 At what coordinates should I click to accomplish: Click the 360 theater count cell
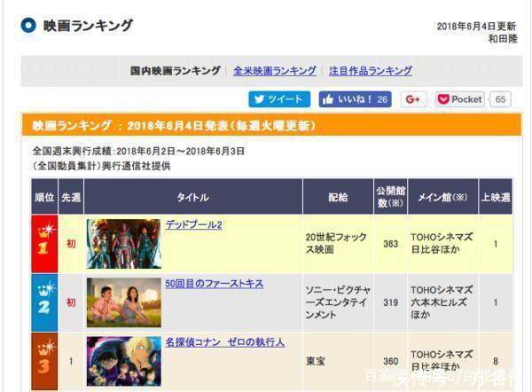[x=390, y=361]
